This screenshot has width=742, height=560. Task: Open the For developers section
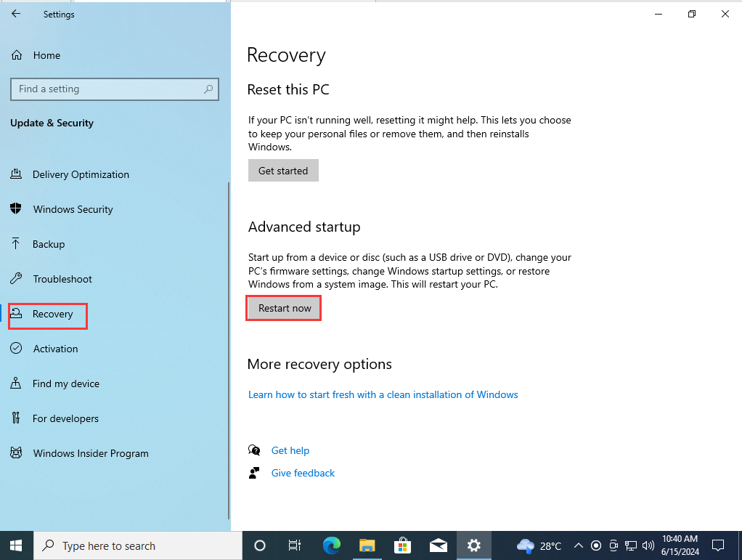click(x=64, y=418)
